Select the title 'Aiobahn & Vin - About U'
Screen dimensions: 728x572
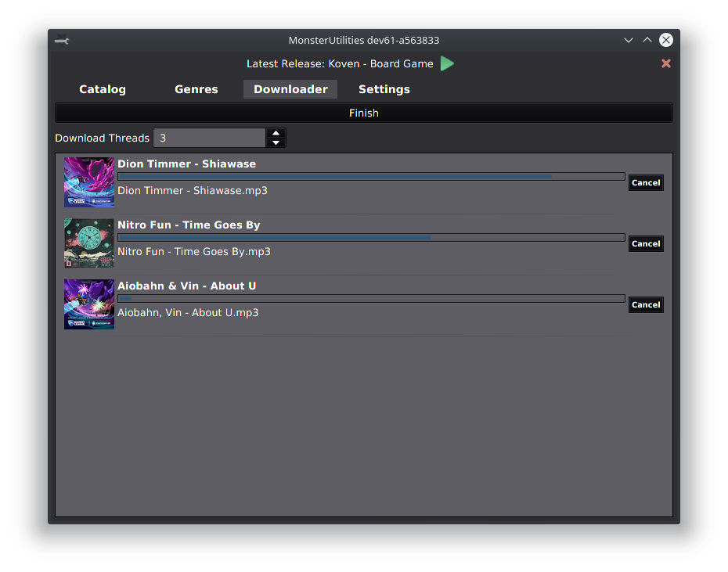tap(186, 286)
